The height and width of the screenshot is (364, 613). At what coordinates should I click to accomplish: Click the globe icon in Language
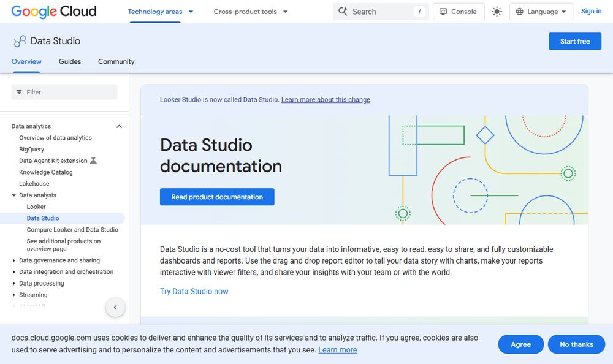519,12
